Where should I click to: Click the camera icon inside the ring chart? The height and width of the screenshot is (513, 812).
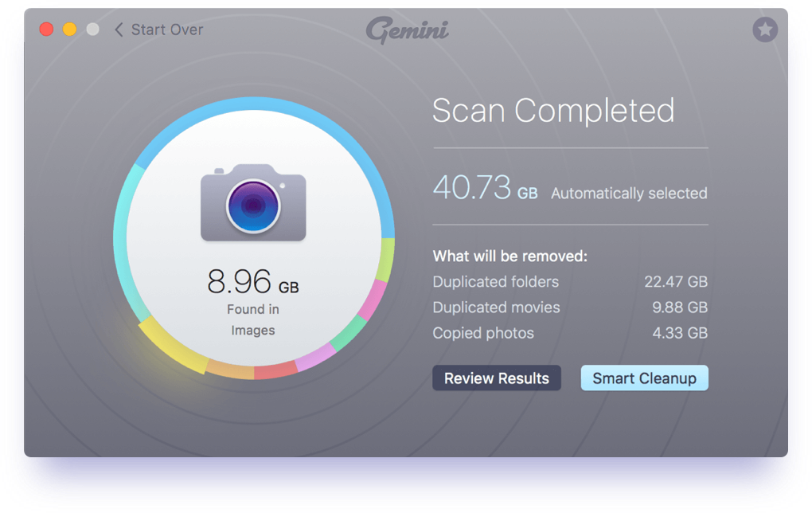pos(252,199)
